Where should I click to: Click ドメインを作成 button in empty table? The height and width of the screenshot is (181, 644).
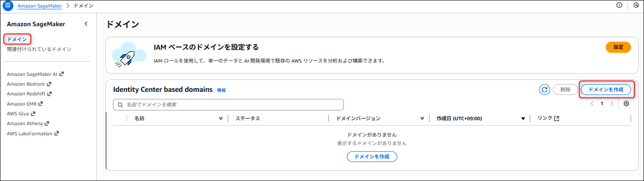click(372, 157)
